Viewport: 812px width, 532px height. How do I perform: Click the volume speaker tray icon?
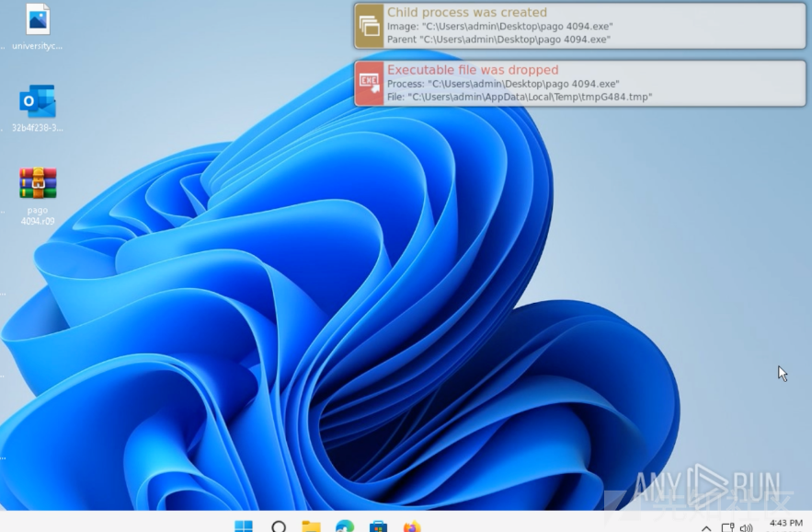(x=746, y=527)
